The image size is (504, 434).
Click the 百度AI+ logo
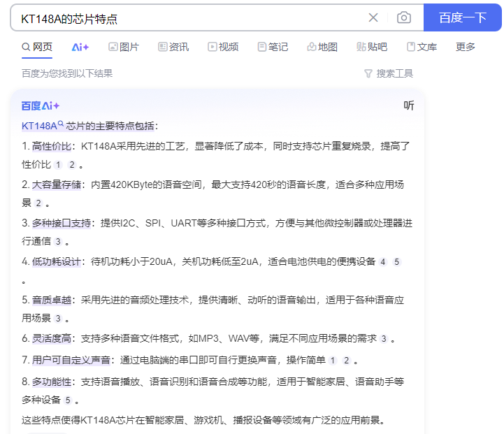(41, 106)
